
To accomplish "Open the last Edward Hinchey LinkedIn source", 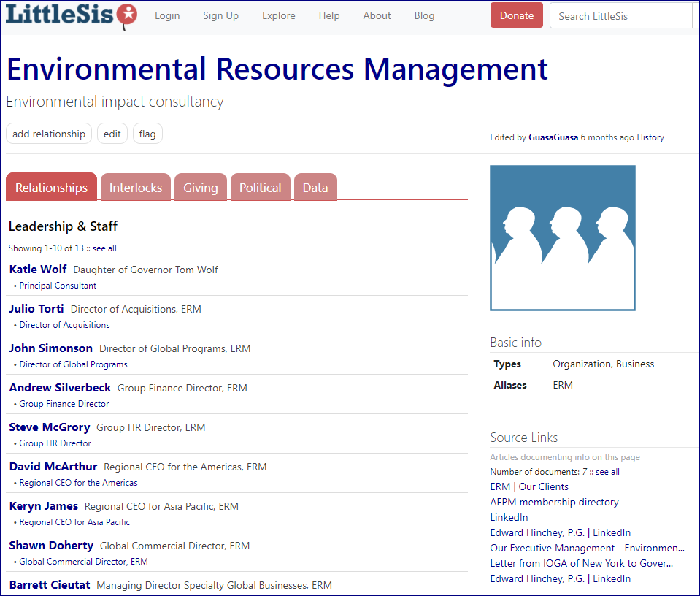I will pyautogui.click(x=561, y=578).
